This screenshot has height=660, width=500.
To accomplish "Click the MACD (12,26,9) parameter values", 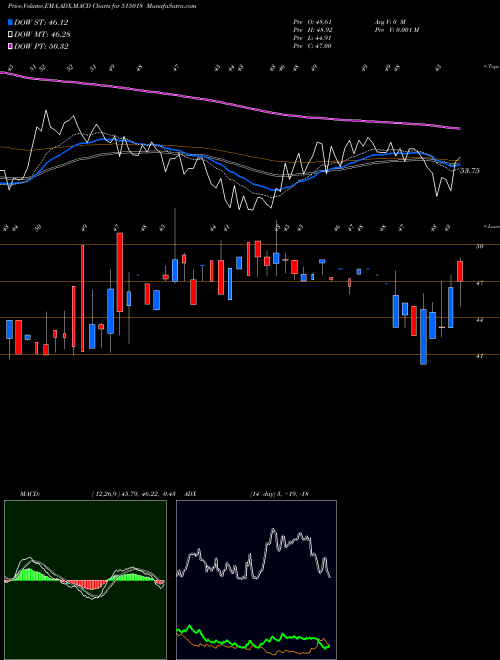I will [x=136, y=494].
